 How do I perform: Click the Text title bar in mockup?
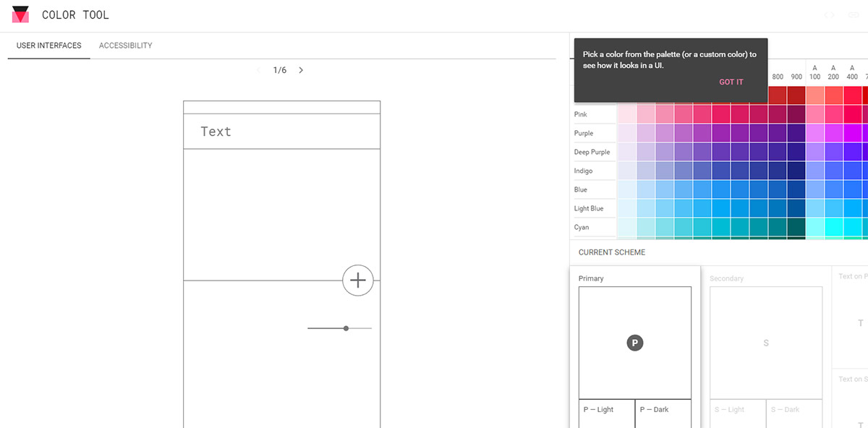(282, 132)
